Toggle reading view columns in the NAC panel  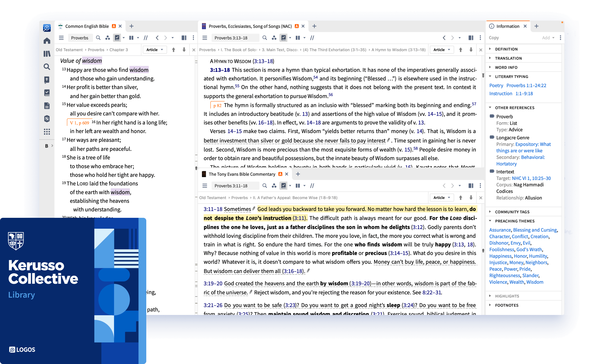click(x=471, y=38)
